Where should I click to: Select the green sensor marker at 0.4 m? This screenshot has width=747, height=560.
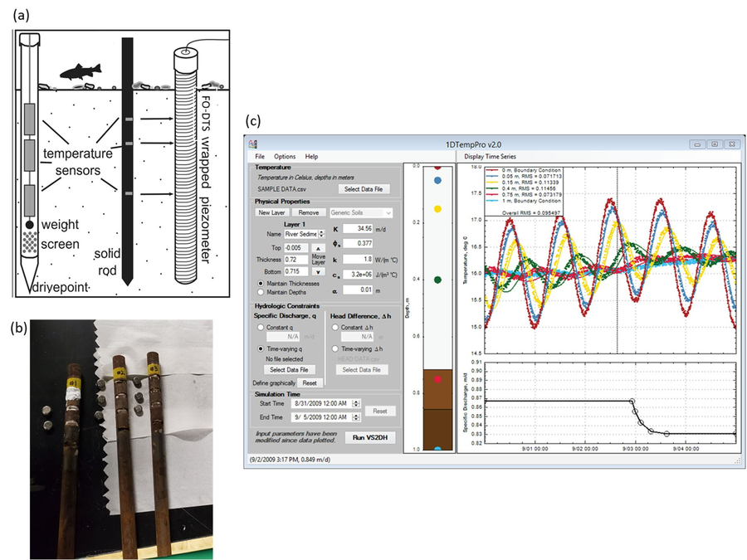click(437, 280)
